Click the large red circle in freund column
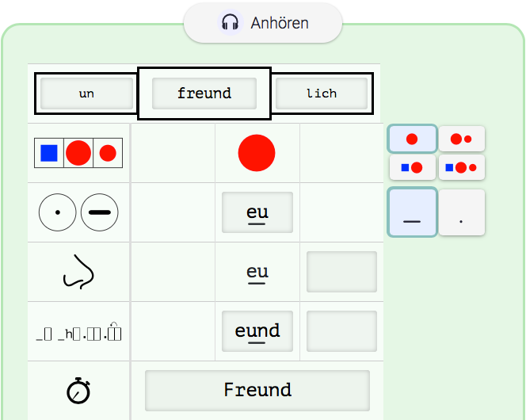 tap(257, 153)
